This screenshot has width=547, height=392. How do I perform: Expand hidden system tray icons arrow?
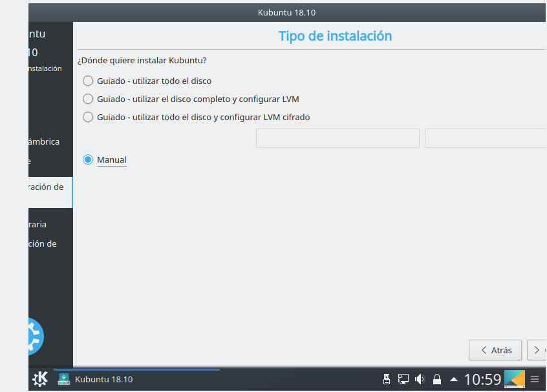pos(454,379)
